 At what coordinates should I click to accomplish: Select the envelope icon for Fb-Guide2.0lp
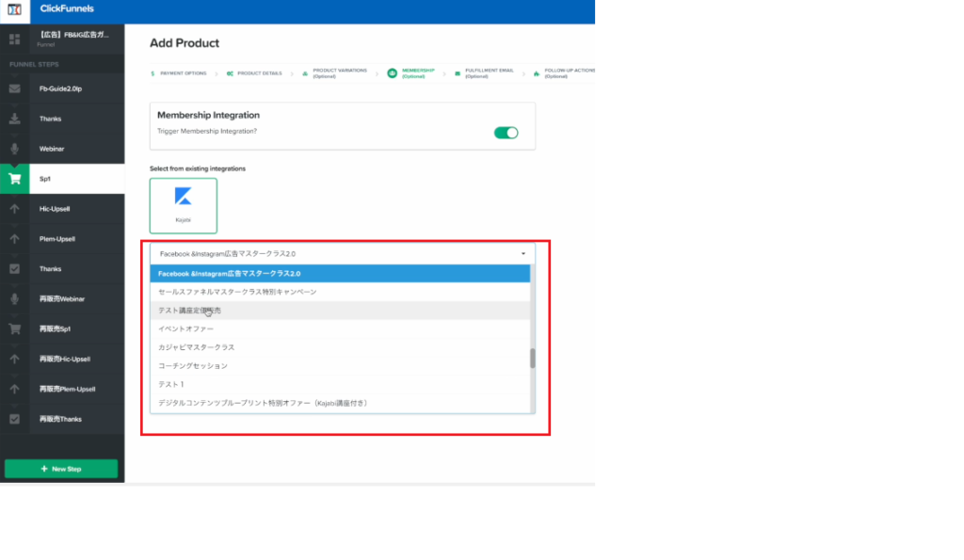pyautogui.click(x=14, y=88)
